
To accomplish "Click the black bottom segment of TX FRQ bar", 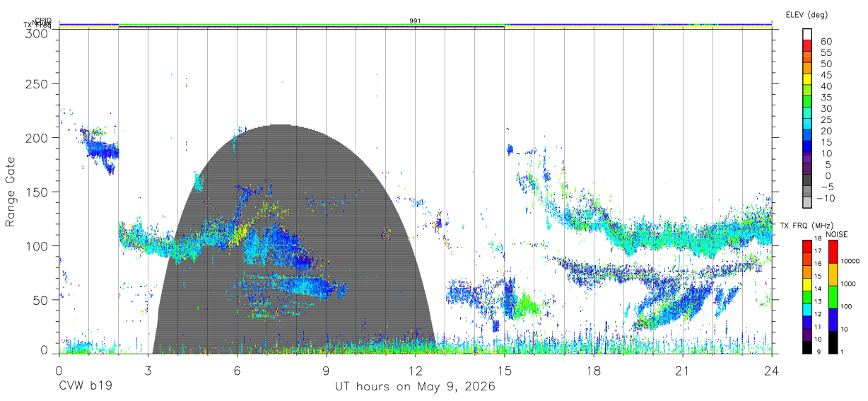I will (x=807, y=347).
